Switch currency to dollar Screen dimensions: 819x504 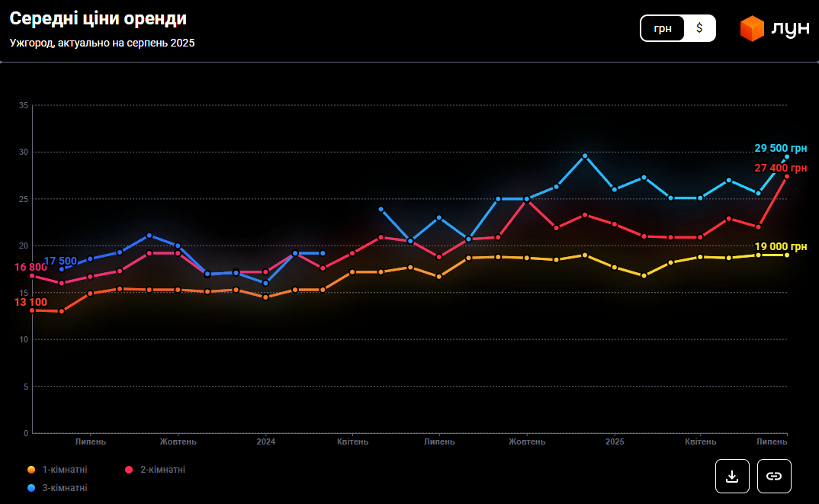pos(699,28)
